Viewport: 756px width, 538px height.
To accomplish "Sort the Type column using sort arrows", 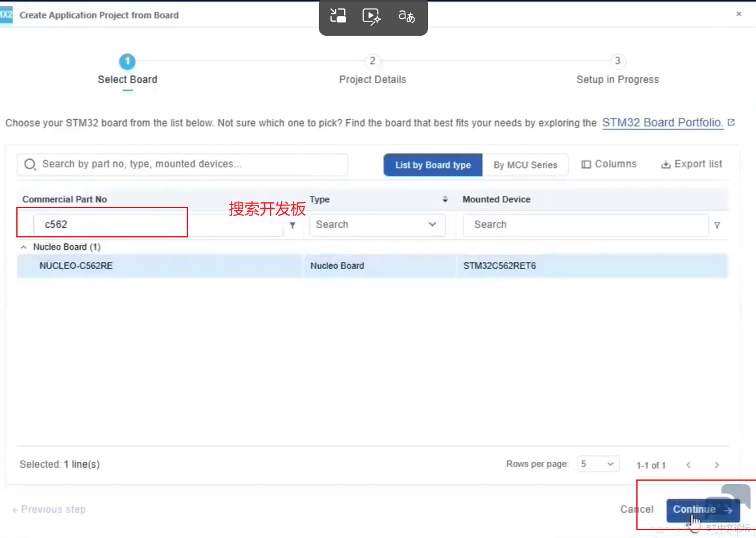I will [x=445, y=199].
